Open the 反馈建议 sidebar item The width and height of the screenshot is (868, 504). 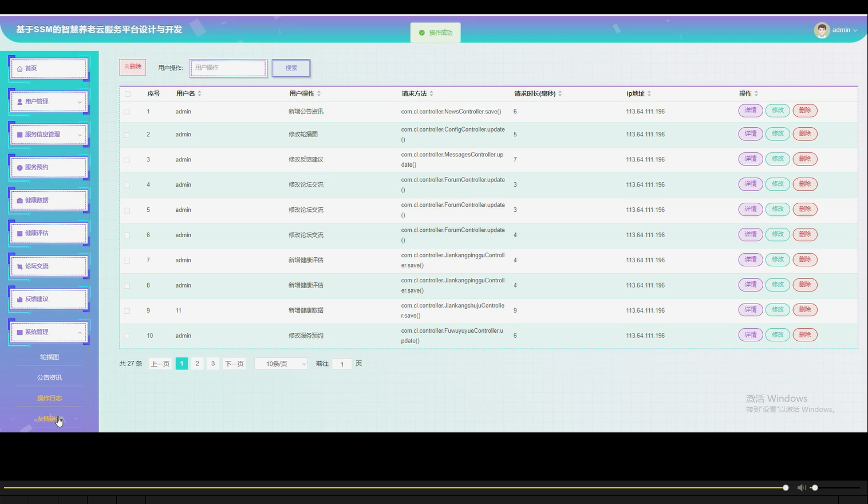[49, 299]
